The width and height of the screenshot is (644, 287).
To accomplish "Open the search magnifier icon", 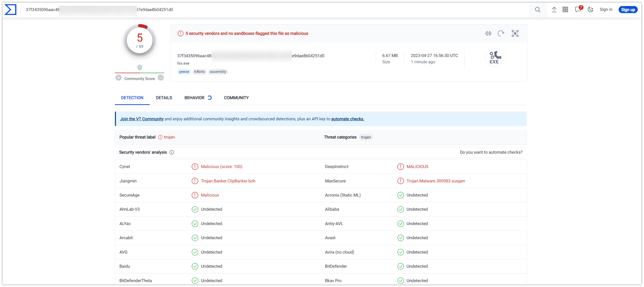I will click(x=538, y=10).
